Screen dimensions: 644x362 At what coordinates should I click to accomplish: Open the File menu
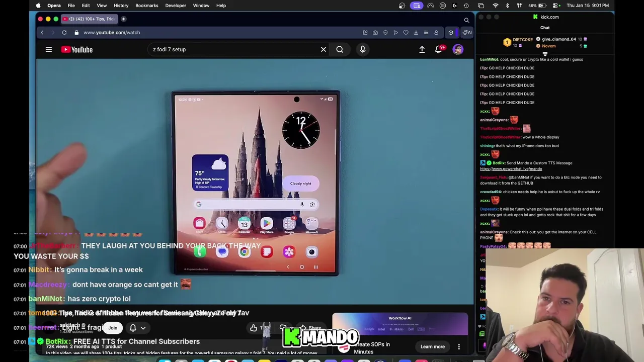tap(71, 6)
